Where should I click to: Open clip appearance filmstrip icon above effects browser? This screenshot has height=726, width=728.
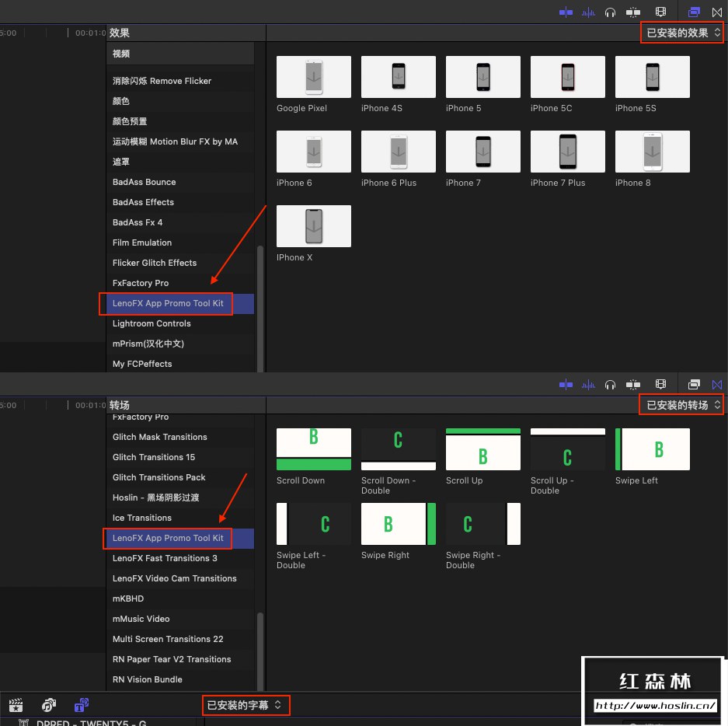coord(660,12)
